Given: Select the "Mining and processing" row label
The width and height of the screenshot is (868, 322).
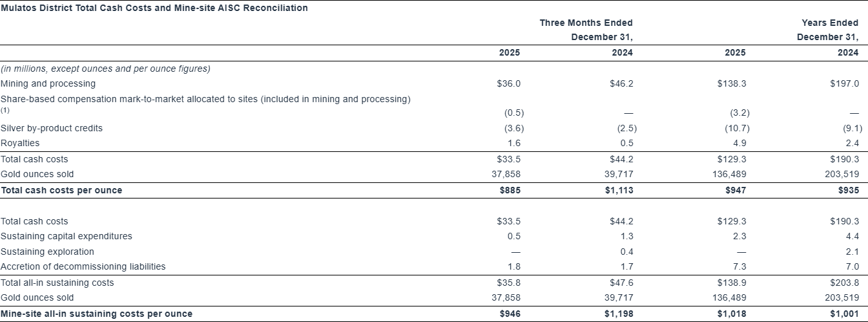Looking at the screenshot, I should [x=48, y=83].
